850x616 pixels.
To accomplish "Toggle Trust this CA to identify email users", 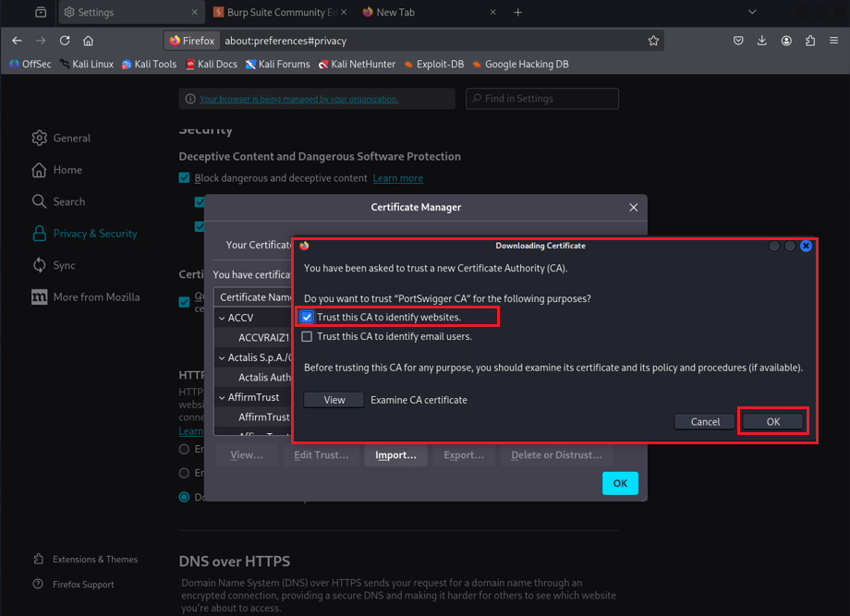I will tap(307, 336).
